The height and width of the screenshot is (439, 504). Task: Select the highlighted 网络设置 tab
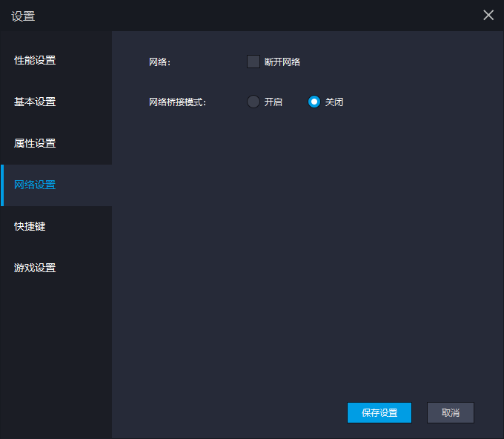35,185
